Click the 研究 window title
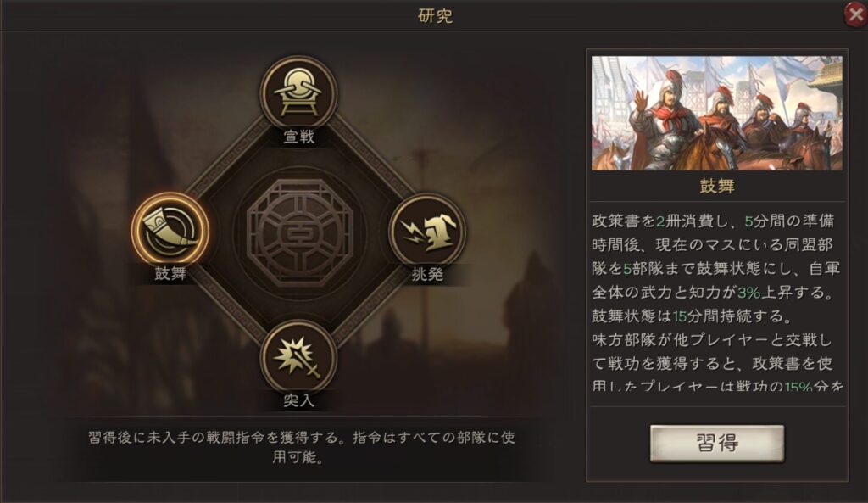868x503 pixels. click(x=435, y=15)
